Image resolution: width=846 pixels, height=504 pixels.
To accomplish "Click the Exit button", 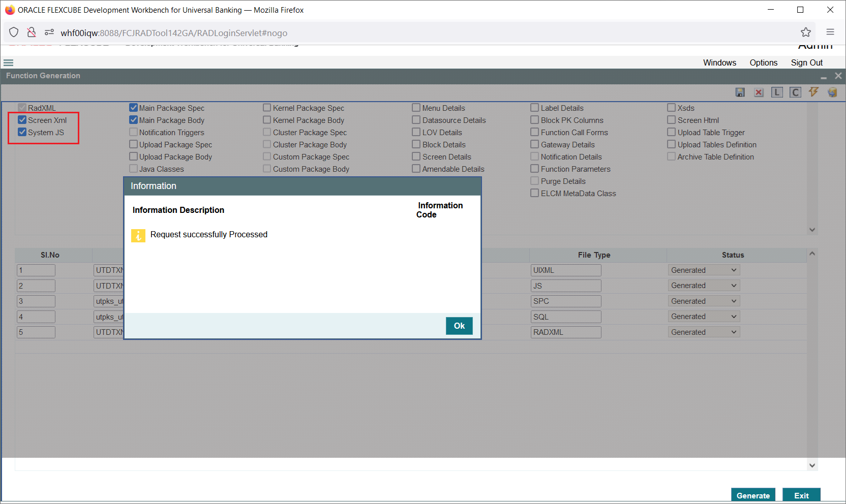I will click(801, 495).
